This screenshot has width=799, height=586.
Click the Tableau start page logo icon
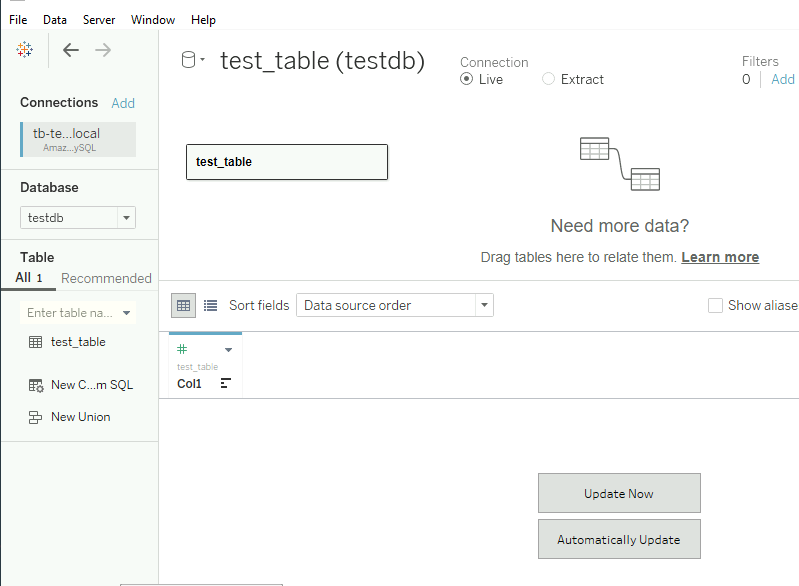click(24, 49)
